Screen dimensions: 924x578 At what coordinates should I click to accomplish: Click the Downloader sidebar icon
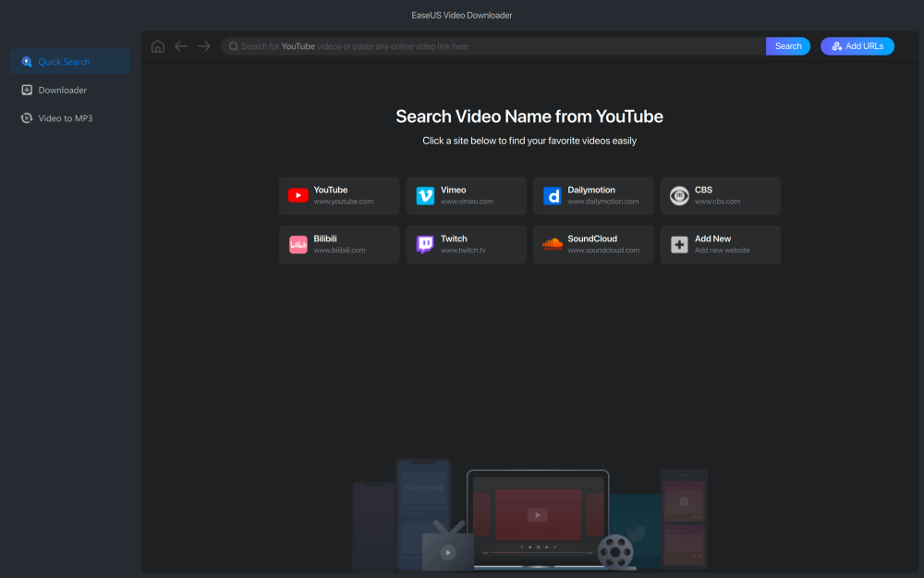tap(27, 90)
